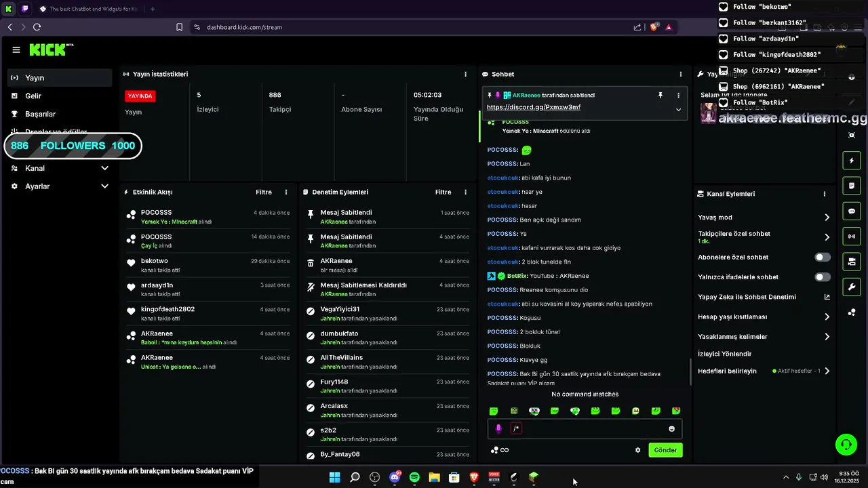Open the pinned message three-dot options
868x488 pixels.
pyautogui.click(x=678, y=96)
